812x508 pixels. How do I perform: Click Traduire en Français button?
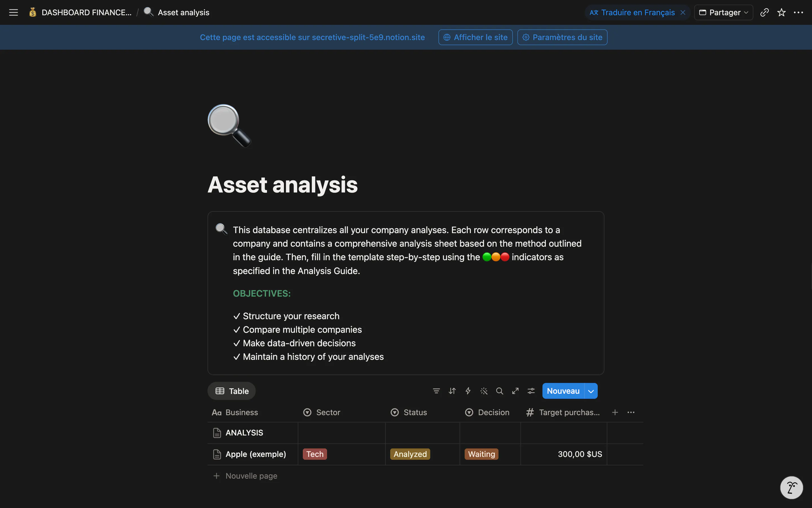pyautogui.click(x=632, y=12)
